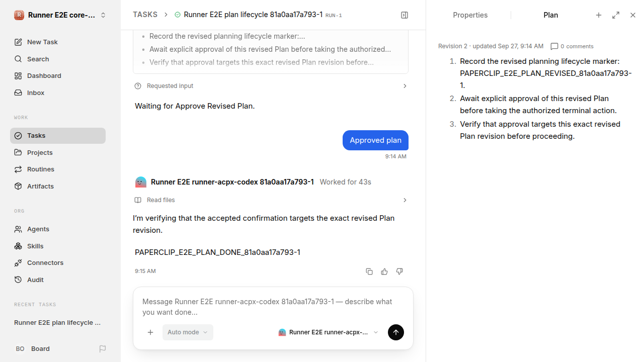The image size is (644, 362).
Task: Give thumbs down to response
Action: tap(399, 271)
